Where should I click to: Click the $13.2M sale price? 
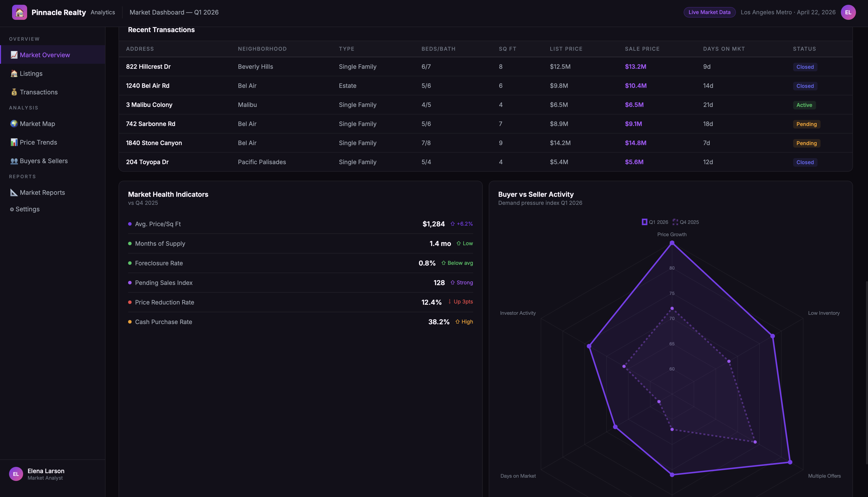[635, 67]
